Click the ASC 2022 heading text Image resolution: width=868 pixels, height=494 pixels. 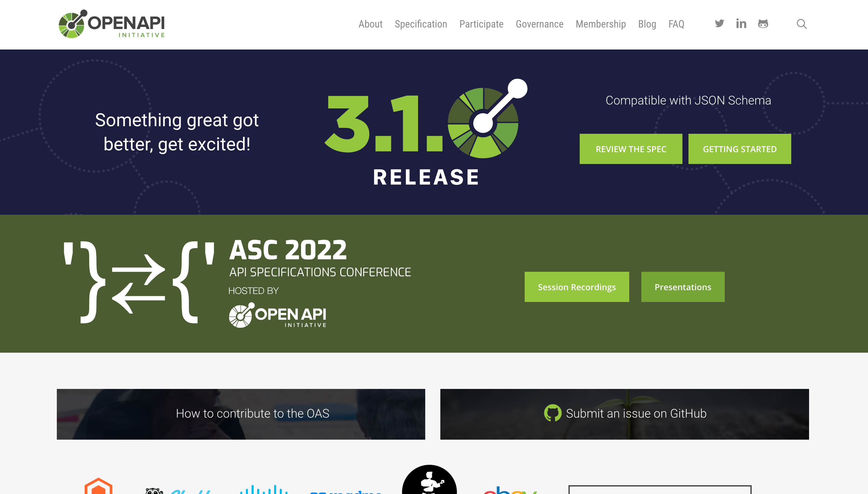(x=288, y=250)
